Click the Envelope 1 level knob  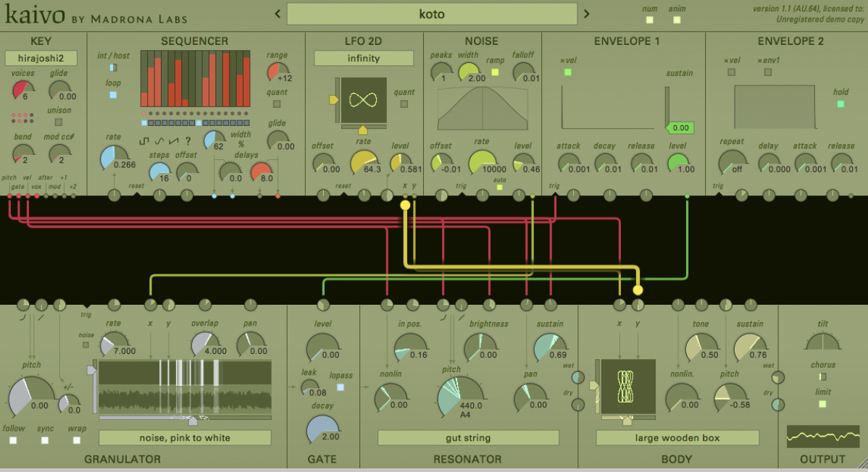tap(677, 164)
